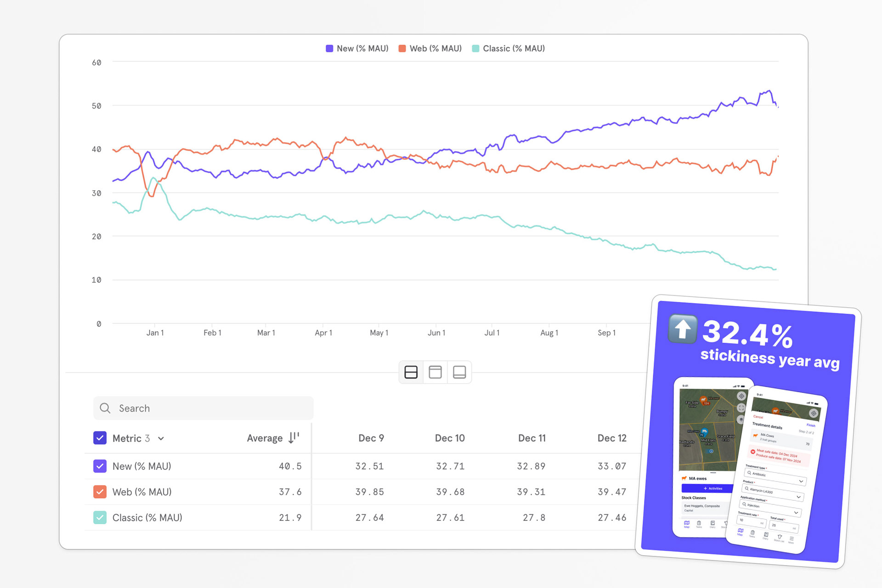Toggle the Metric select-all checkbox
Image resolution: width=882 pixels, height=588 pixels.
point(100,438)
